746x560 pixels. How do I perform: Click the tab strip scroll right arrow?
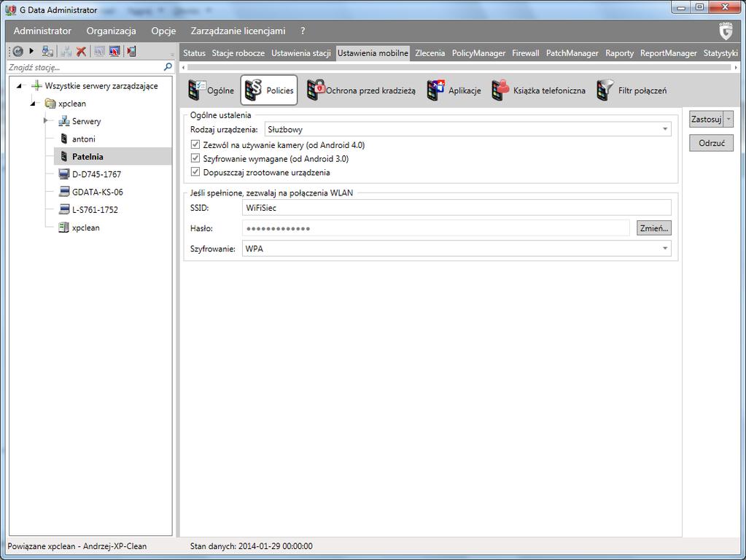[736, 68]
